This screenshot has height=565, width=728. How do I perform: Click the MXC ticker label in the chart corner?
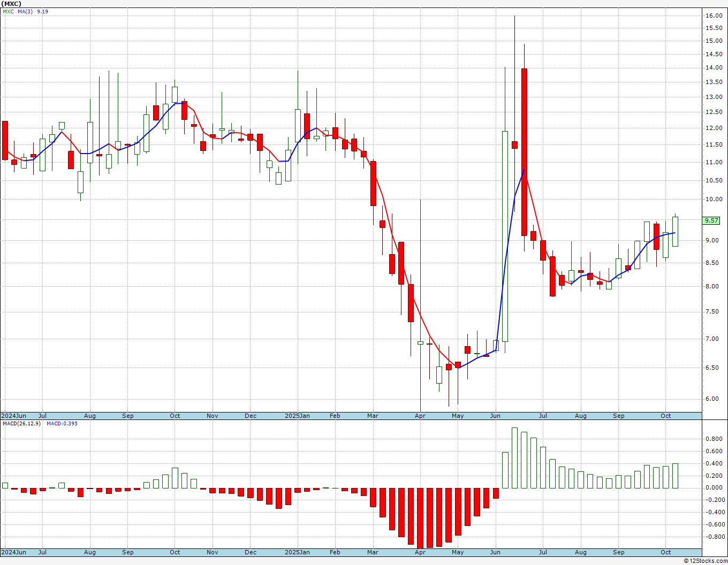click(8, 11)
